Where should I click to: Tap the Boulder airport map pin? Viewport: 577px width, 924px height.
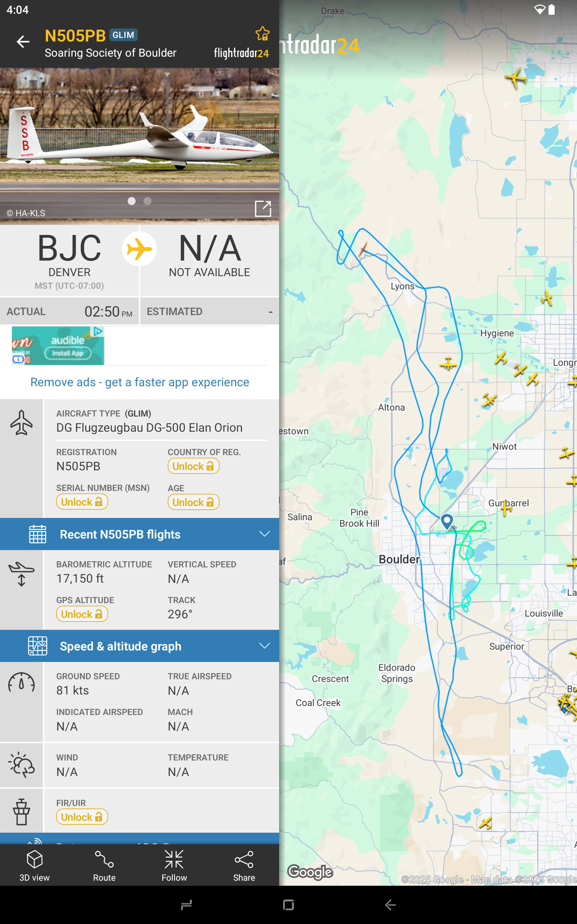pos(447,520)
